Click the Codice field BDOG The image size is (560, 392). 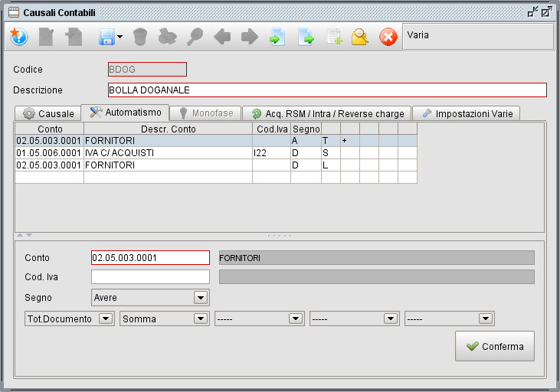(x=147, y=69)
